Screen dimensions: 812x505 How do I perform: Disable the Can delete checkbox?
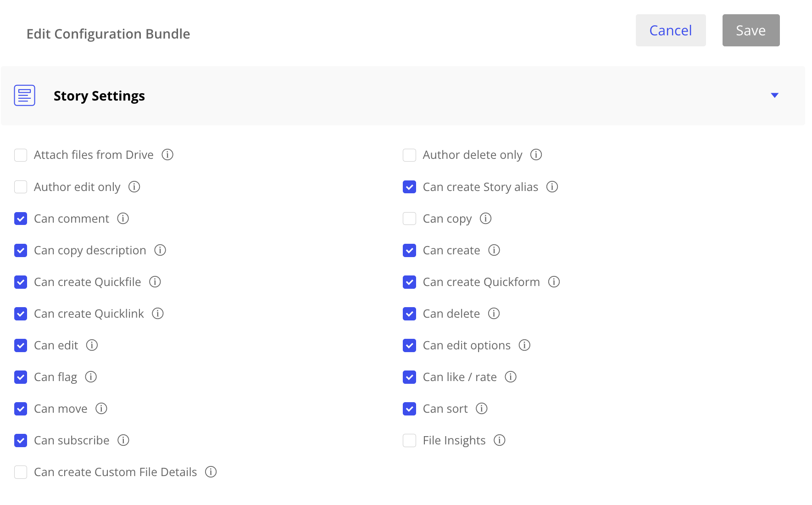409,314
